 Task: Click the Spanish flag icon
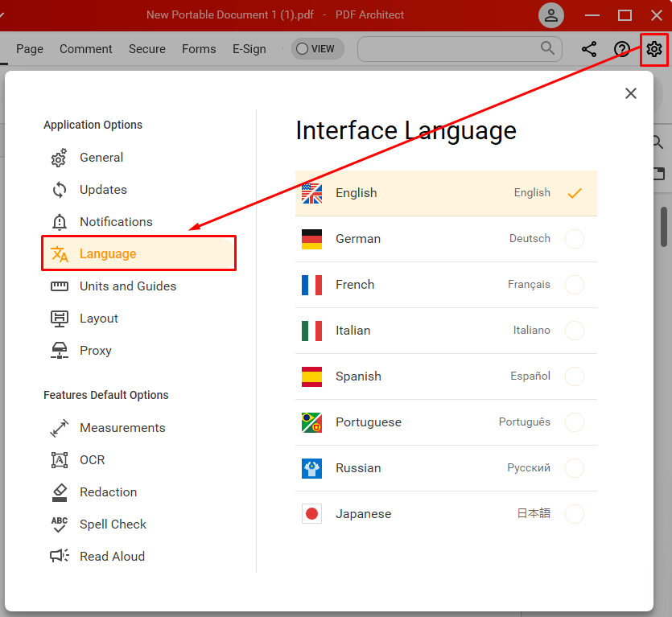311,376
